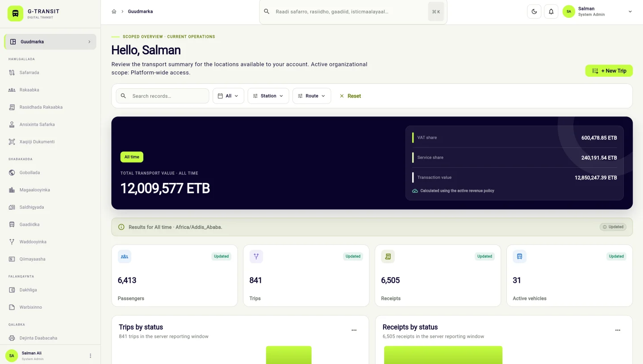Click the G-Transit bus logo icon
The image size is (643, 364).
pyautogui.click(x=15, y=13)
